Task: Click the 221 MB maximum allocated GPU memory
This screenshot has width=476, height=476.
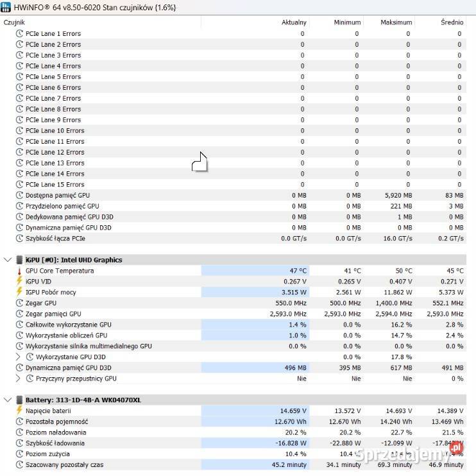Action: pos(402,206)
